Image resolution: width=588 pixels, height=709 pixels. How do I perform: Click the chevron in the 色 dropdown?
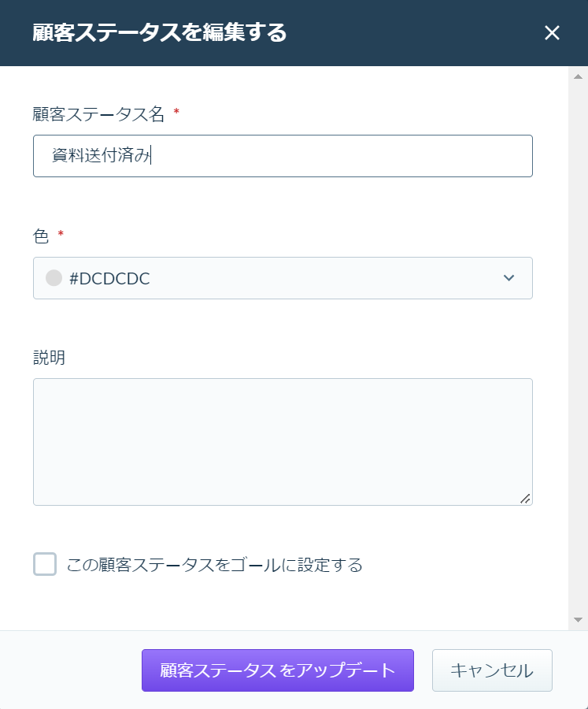(509, 278)
